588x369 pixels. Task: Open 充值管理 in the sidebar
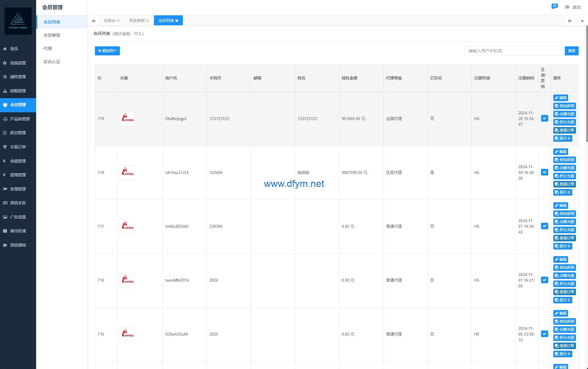(18, 161)
